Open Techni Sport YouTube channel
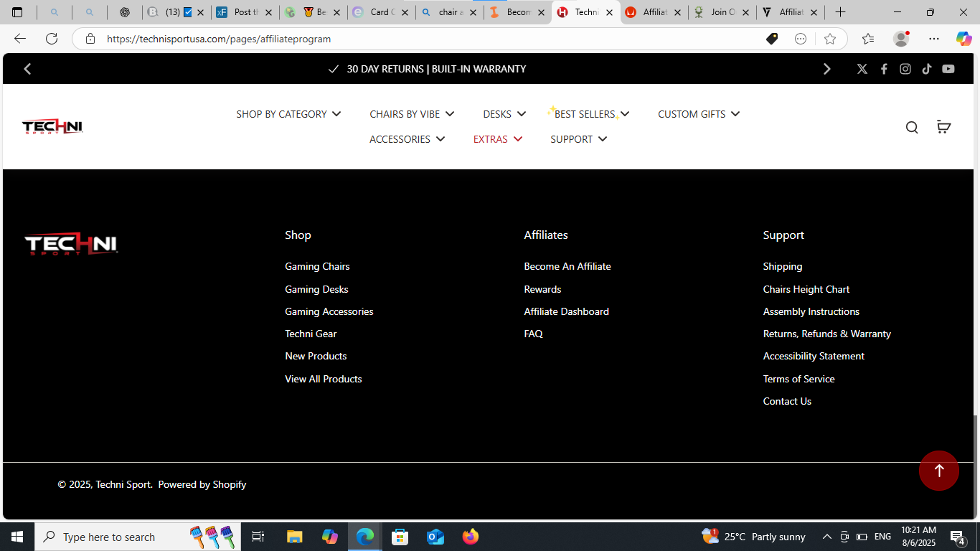The width and height of the screenshot is (980, 551). pyautogui.click(x=948, y=69)
